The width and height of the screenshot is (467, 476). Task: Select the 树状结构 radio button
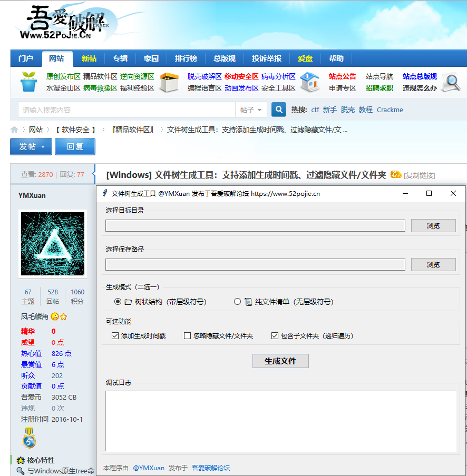point(118,301)
